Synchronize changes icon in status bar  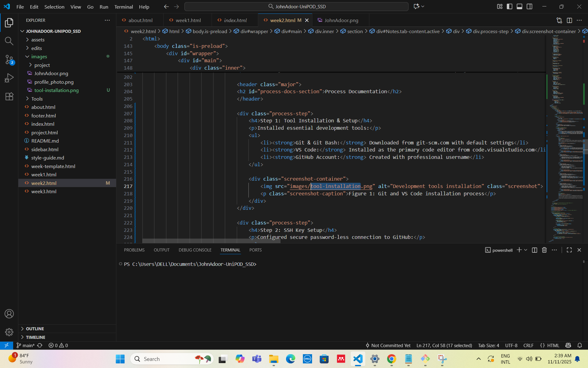[40, 345]
